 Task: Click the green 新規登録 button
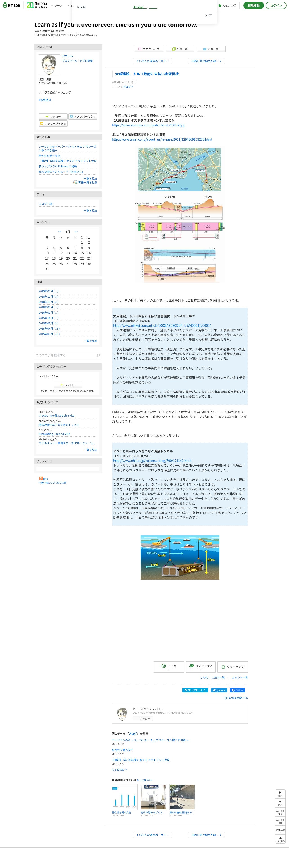click(253, 5)
